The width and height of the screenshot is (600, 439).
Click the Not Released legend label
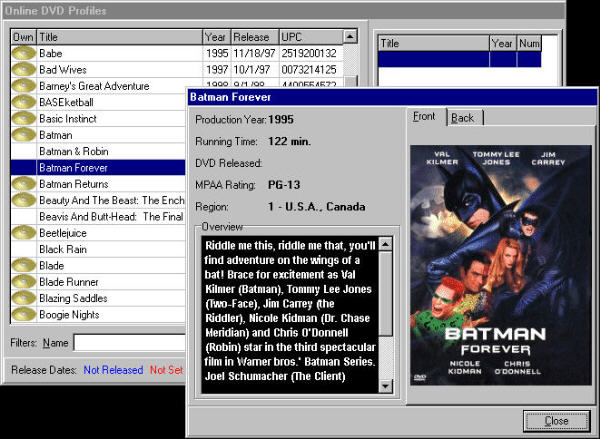[x=113, y=370]
